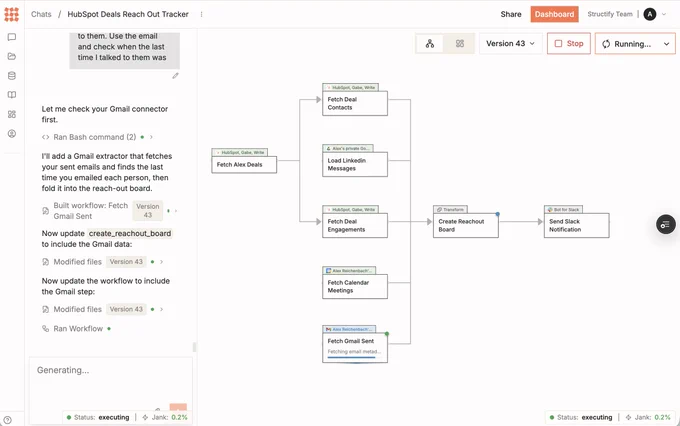Open the user profile icon in sidebar
This screenshot has width=680, height=426.
[x=12, y=134]
